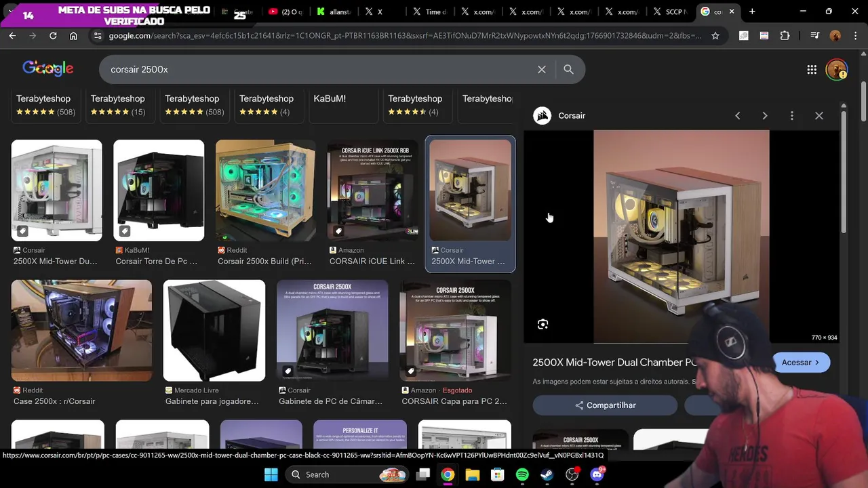This screenshot has height=488, width=868.
Task: Switch to the SCCP tab
Action: (x=671, y=12)
